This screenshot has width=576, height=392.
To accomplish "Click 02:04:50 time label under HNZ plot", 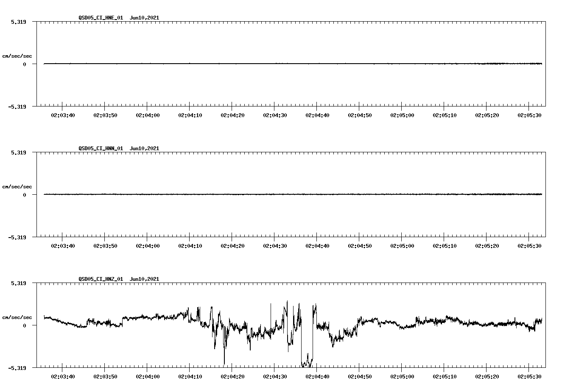I will [360, 377].
